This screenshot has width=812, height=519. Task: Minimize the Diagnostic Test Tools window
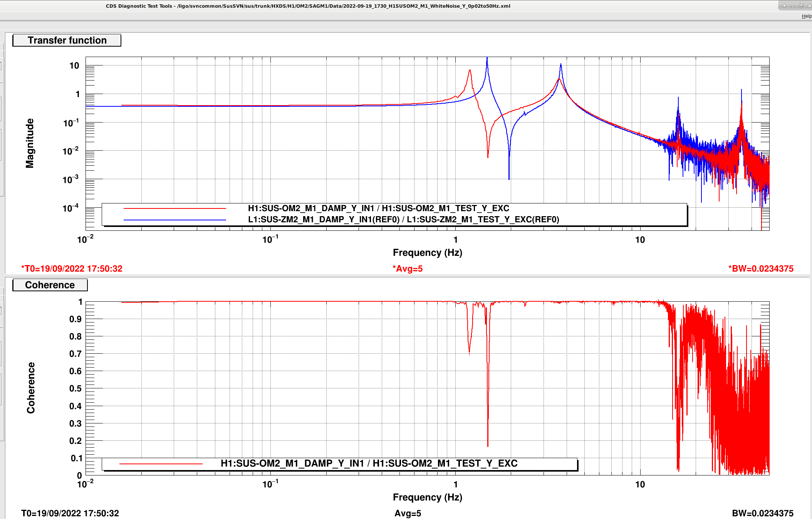793,6
